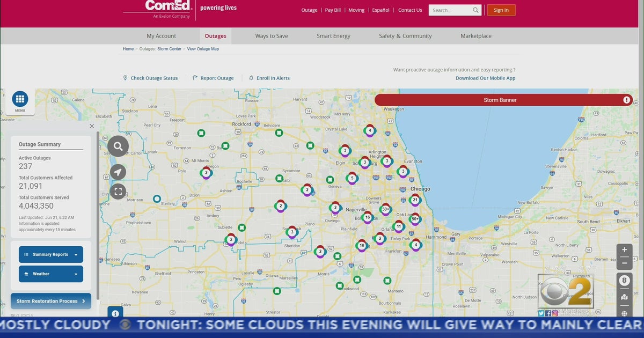Select the cluster 3 near Evanston

[403, 172]
